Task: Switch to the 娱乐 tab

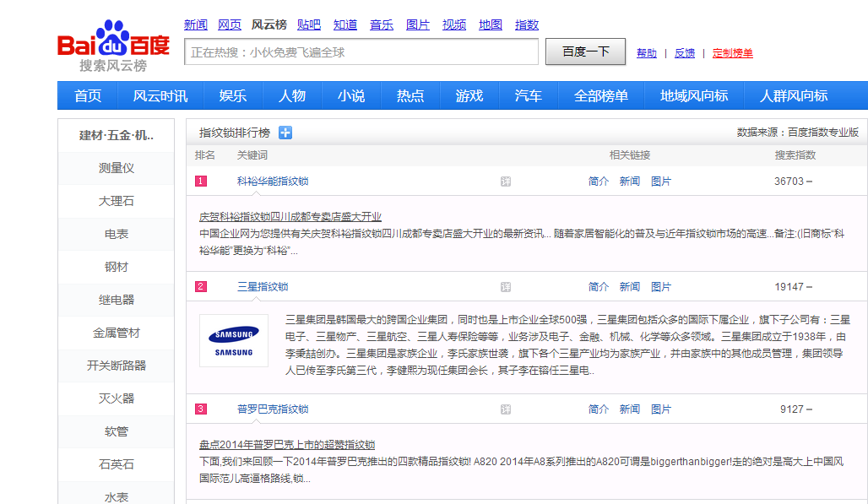Action: tap(232, 95)
